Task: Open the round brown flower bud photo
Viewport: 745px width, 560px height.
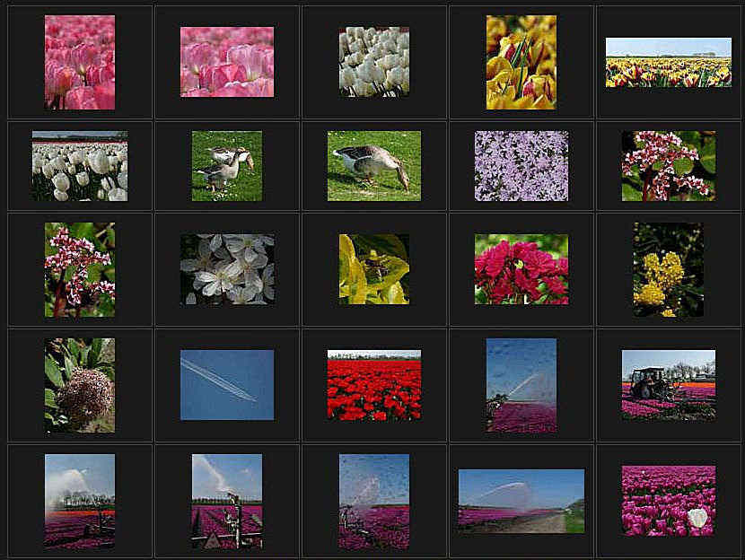Action: coord(80,385)
